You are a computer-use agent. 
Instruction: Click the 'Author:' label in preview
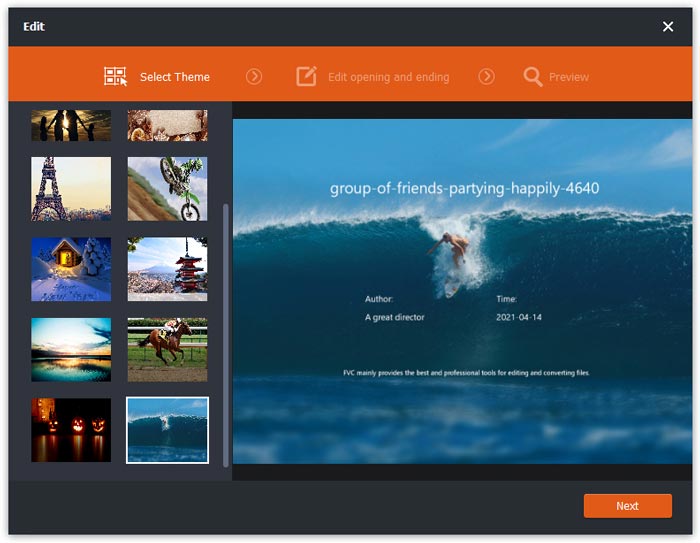[x=379, y=299]
